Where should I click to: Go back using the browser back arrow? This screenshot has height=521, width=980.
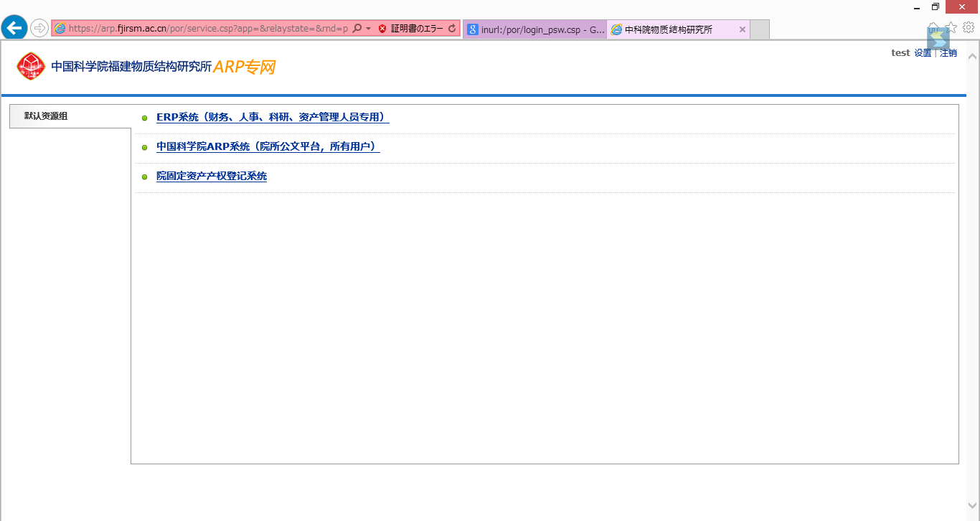tap(14, 28)
